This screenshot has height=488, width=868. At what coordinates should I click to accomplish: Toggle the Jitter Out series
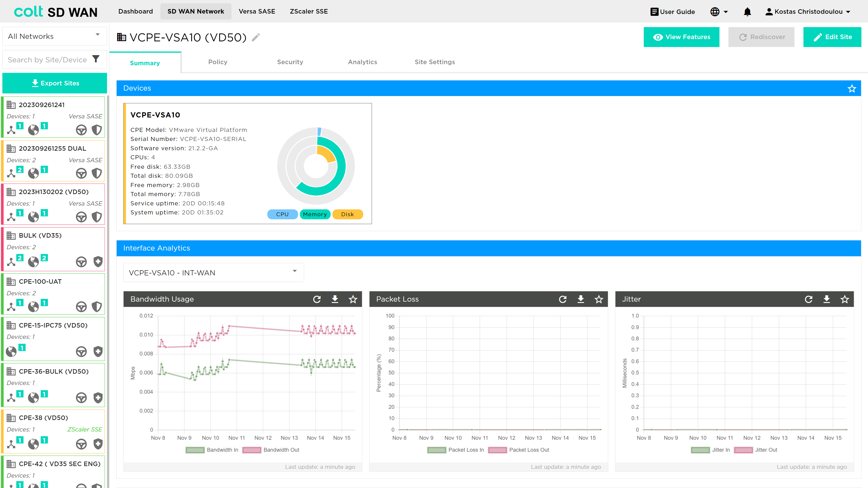756,450
